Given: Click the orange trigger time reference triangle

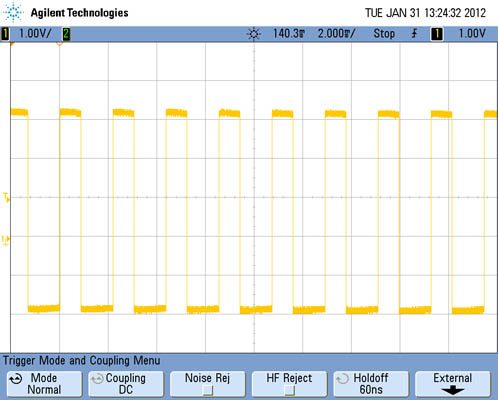Looking at the screenshot, I should (60, 44).
